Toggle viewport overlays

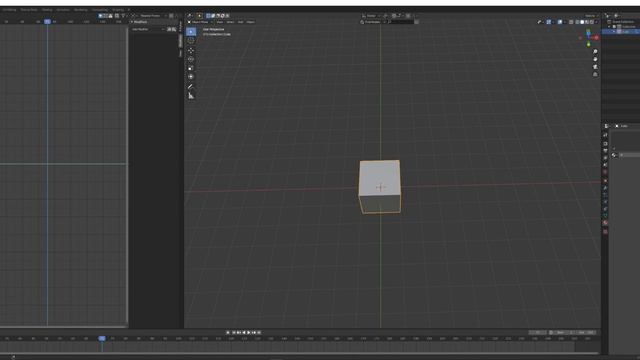pos(560,22)
